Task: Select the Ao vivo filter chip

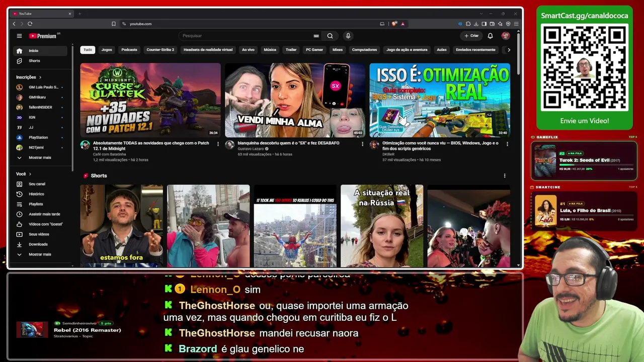Action: click(248, 50)
